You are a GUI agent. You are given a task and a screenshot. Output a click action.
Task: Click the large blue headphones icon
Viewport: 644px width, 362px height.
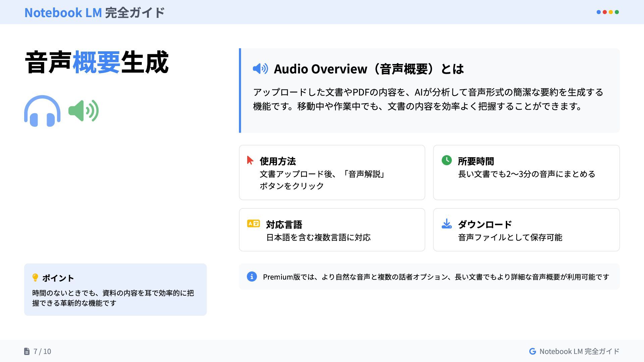click(x=42, y=111)
